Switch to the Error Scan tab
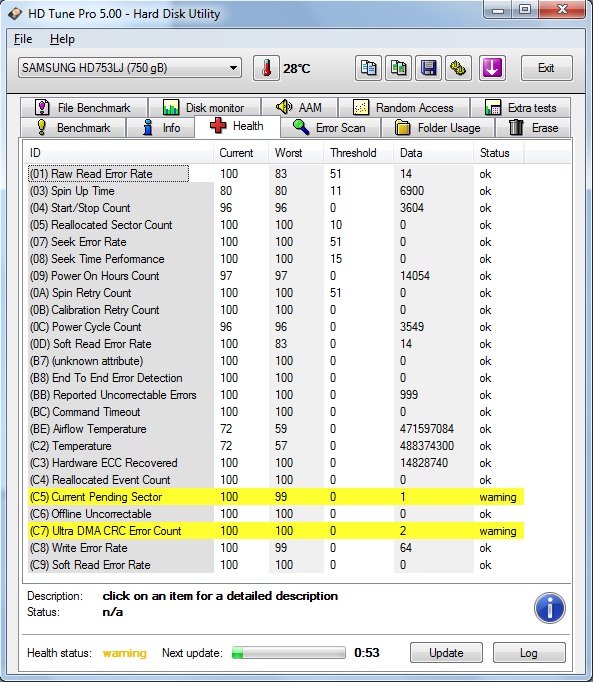This screenshot has width=593, height=682. point(331,128)
